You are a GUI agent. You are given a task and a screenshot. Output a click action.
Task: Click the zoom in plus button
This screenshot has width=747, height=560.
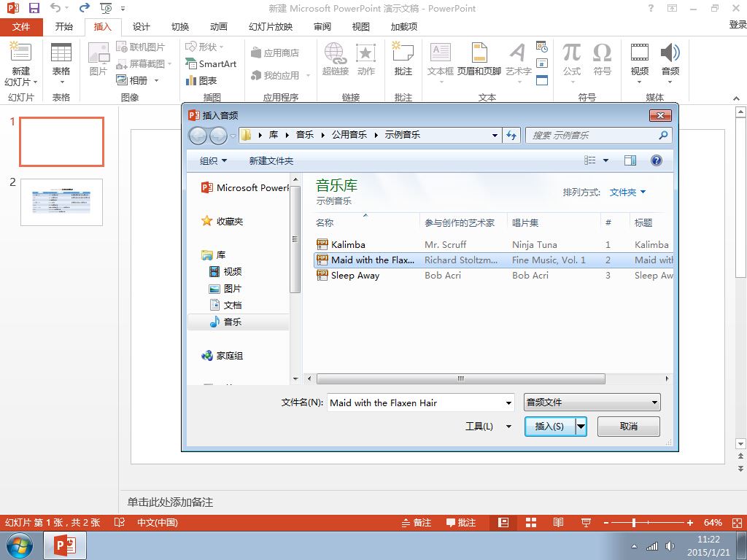690,522
